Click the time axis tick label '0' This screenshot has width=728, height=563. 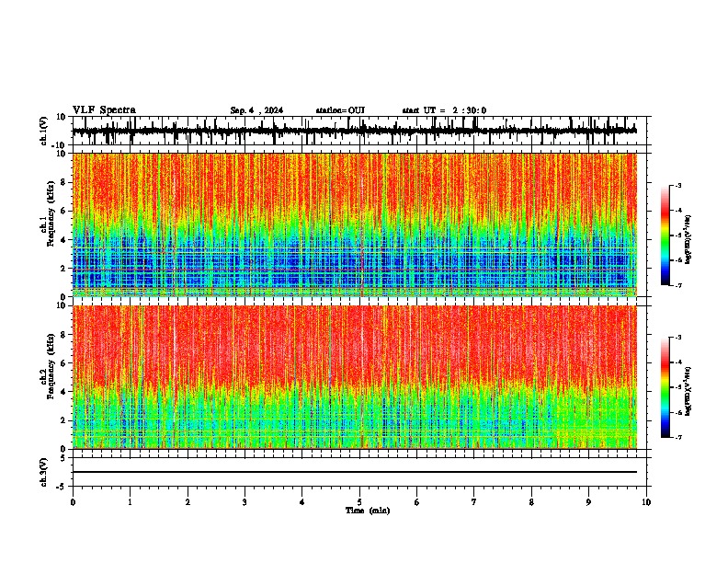point(73,502)
